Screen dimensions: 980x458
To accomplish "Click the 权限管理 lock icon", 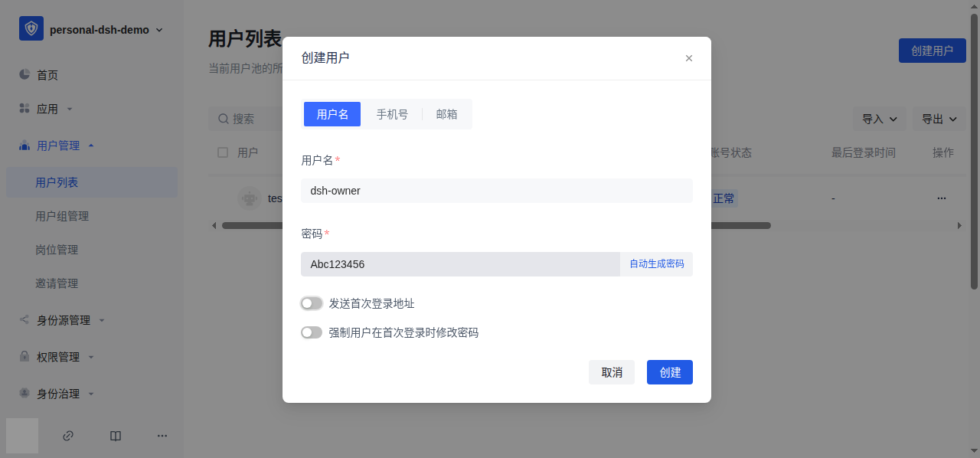I will pos(24,356).
